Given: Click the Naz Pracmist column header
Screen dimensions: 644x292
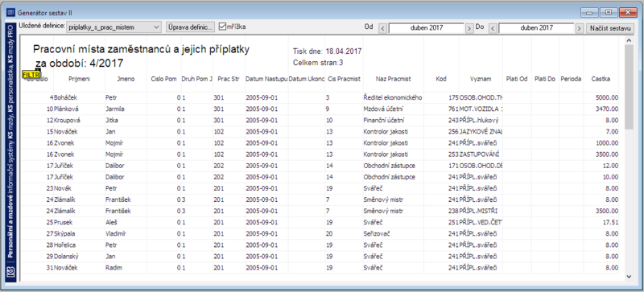Looking at the screenshot, I should click(x=393, y=79).
